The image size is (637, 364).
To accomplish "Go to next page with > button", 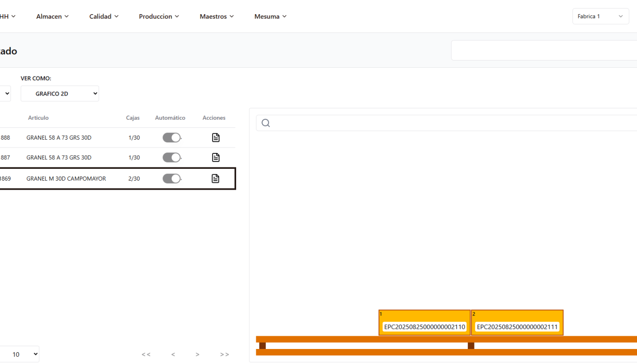I will (197, 354).
